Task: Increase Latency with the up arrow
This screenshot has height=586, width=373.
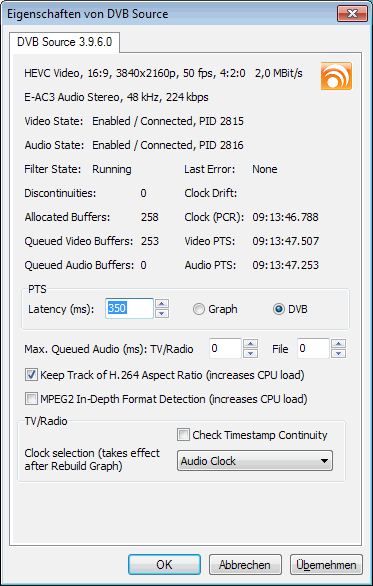Action: tap(162, 303)
